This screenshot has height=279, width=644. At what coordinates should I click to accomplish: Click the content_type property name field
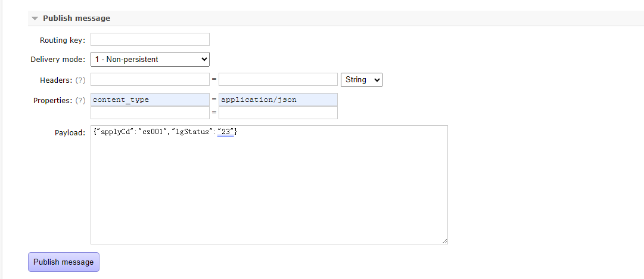click(x=150, y=100)
